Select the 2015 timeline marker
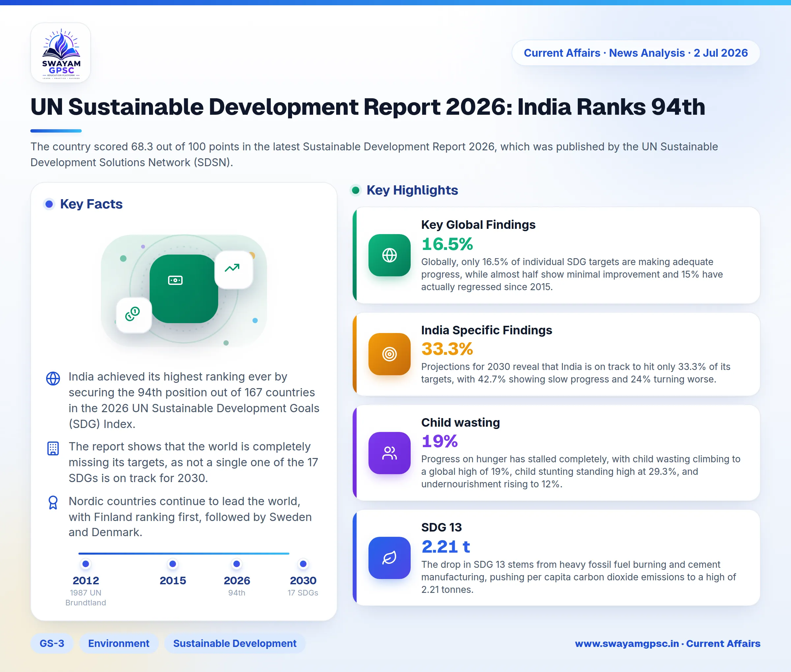This screenshot has width=791, height=672. tap(173, 564)
